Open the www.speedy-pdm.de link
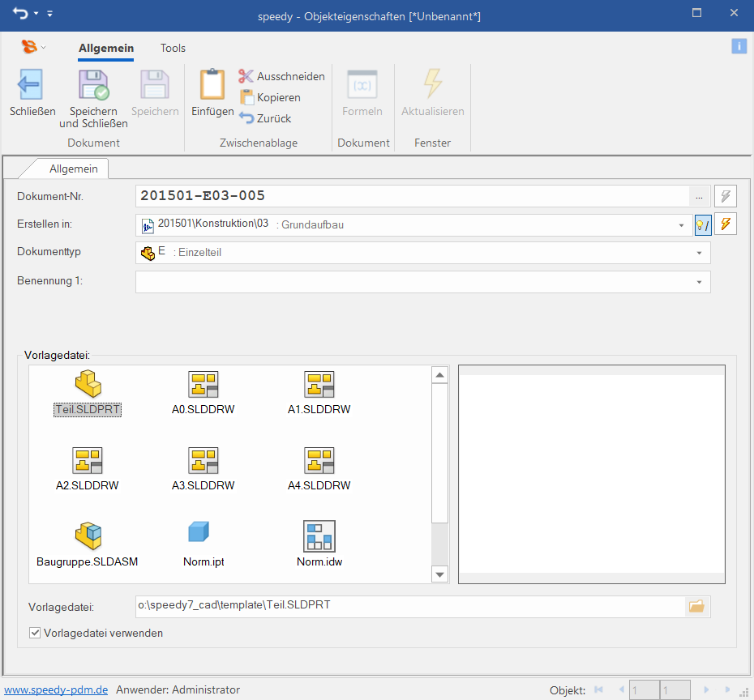This screenshot has width=754, height=700. (56, 689)
